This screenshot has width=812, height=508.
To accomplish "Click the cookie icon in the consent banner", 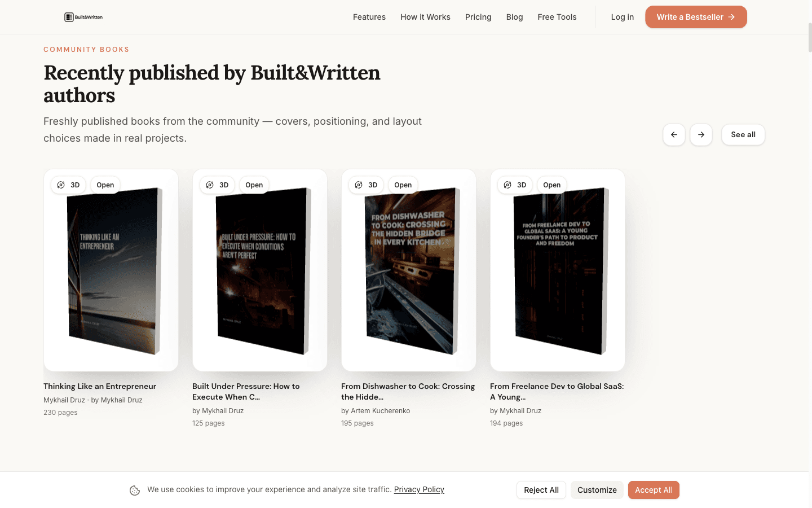I will [134, 490].
